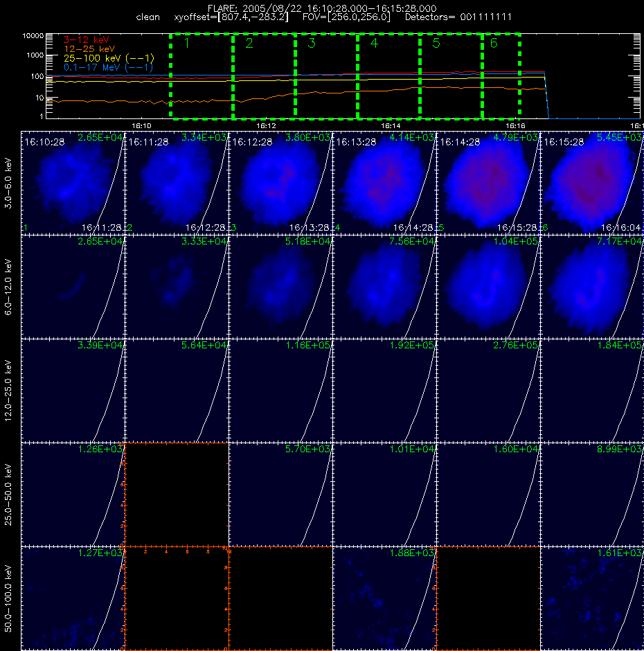Click the orange '12-25 keV' legend entry
This screenshot has width=644, height=651.
(89, 49)
